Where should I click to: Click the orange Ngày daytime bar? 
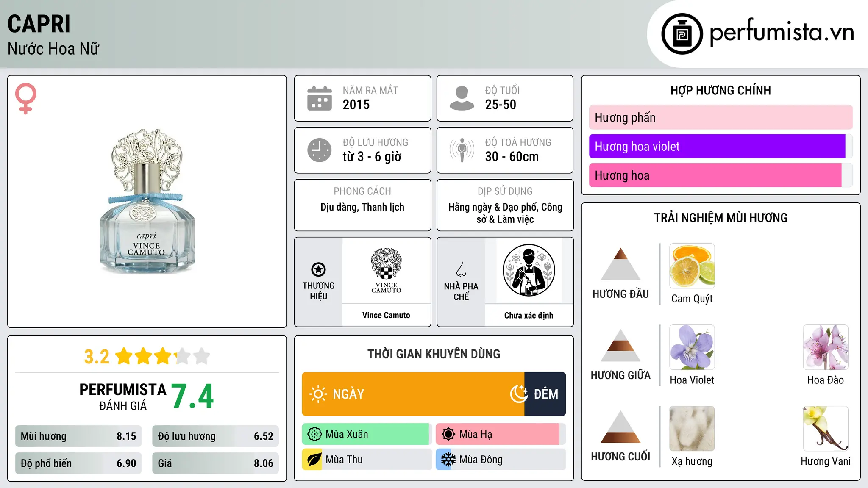click(413, 394)
